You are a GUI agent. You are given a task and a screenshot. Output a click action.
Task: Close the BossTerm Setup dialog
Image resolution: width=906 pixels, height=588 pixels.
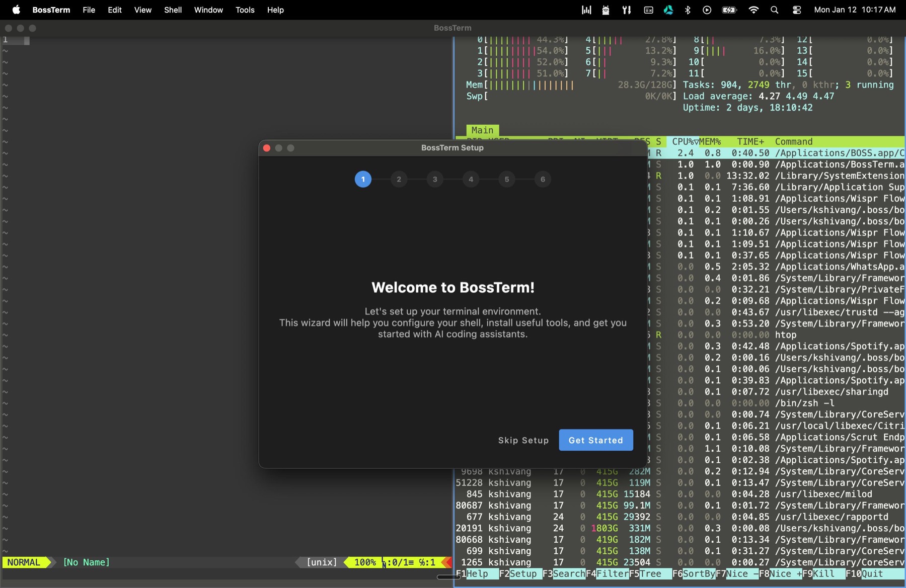pos(267,148)
